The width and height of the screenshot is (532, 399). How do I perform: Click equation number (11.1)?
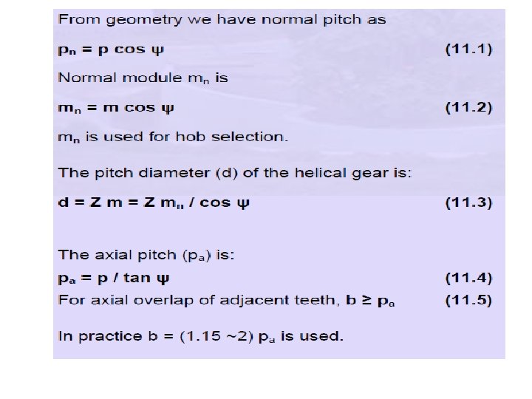pyautogui.click(x=468, y=49)
